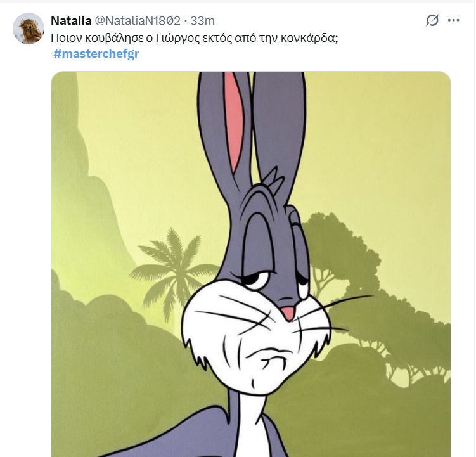Click Natalia's round profile avatar
Viewport: 476px width, 457px height.
29,29
